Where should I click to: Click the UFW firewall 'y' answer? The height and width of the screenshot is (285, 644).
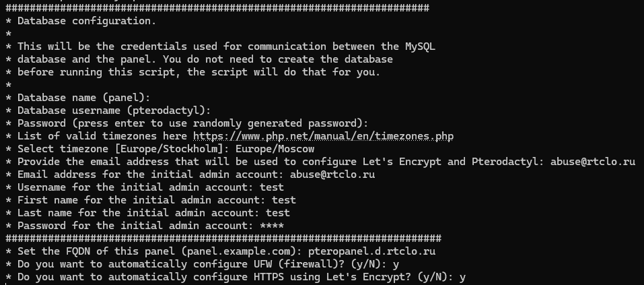[x=396, y=264]
